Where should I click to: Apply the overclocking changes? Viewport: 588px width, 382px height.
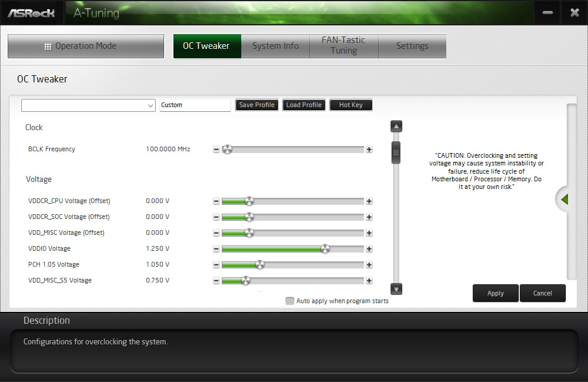pyautogui.click(x=495, y=293)
